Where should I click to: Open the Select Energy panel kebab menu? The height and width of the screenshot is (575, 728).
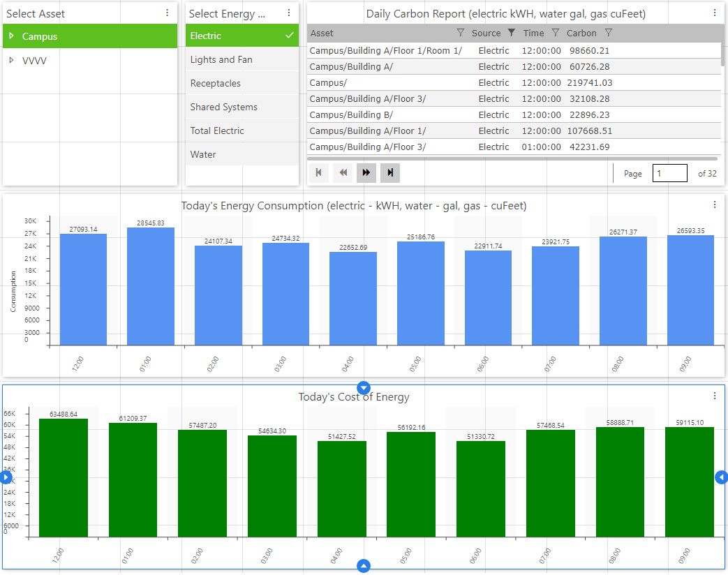(x=289, y=13)
